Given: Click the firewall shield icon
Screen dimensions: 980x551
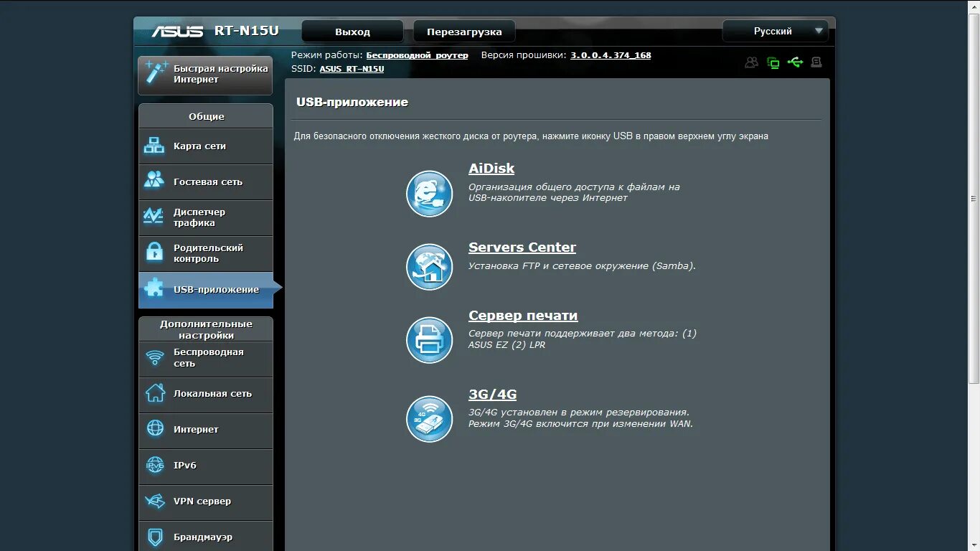Looking at the screenshot, I should 155,537.
